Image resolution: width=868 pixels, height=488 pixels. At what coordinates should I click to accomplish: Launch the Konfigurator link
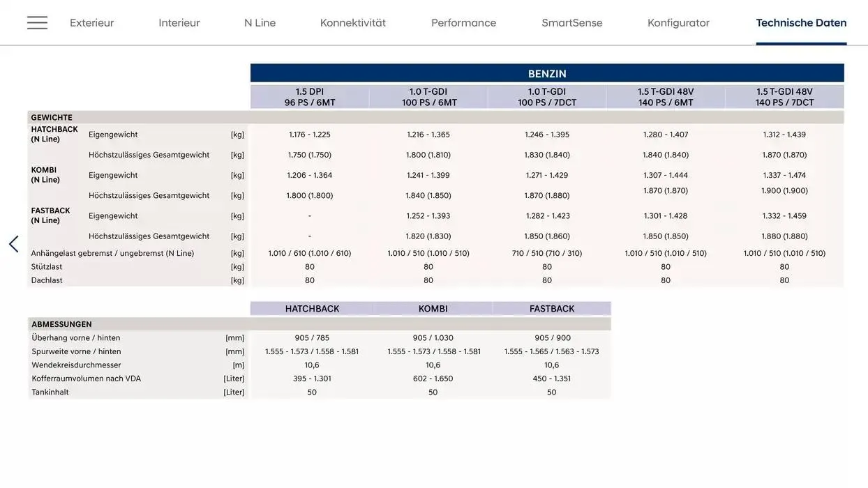tap(678, 23)
